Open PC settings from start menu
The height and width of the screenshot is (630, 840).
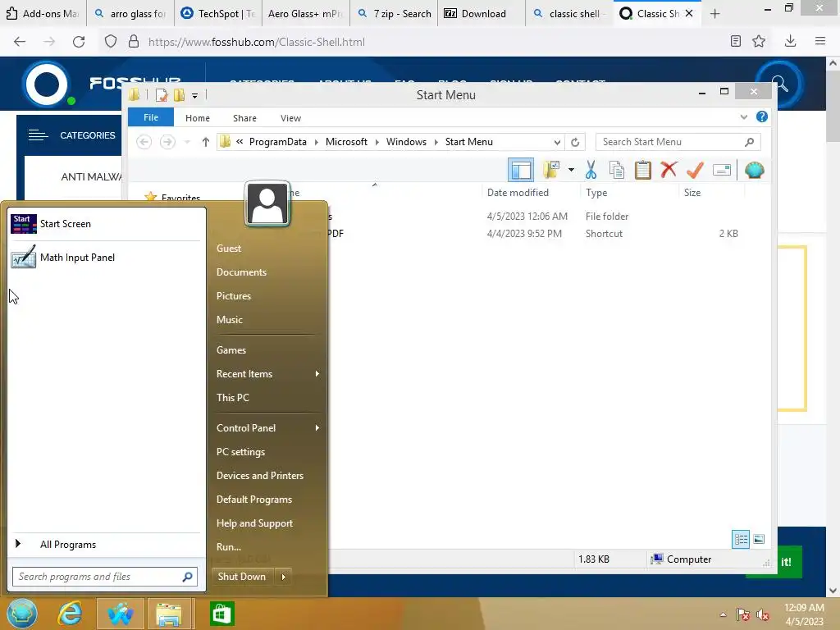tap(240, 452)
